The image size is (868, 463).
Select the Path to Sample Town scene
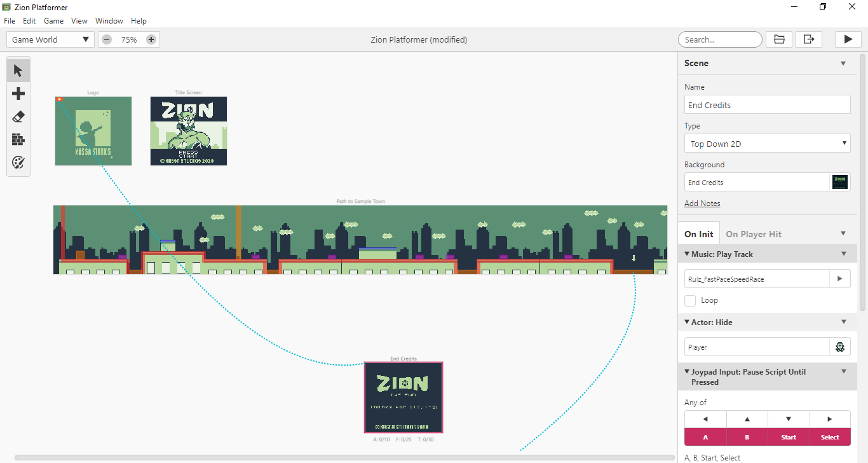click(360, 240)
